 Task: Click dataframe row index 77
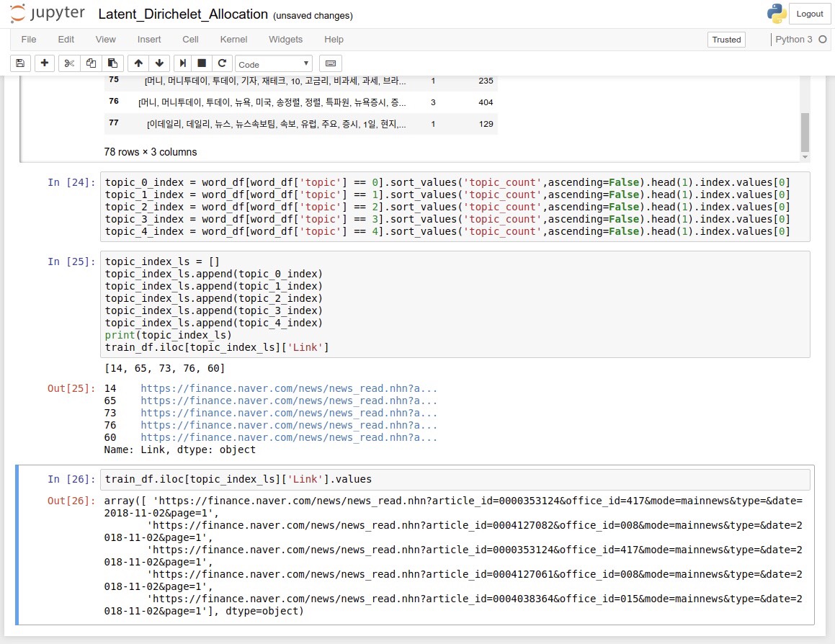tap(113, 122)
